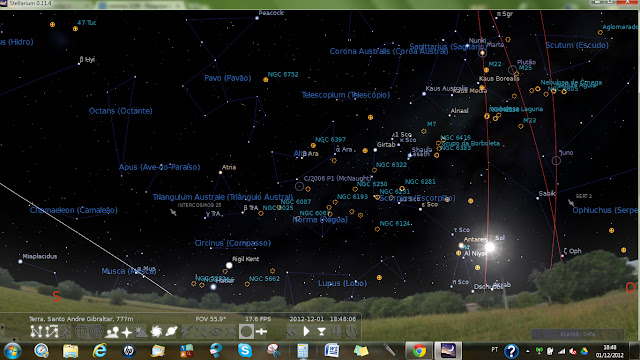Toggle full-screen mode button
This screenshot has width=640, height=360.
[231, 331]
